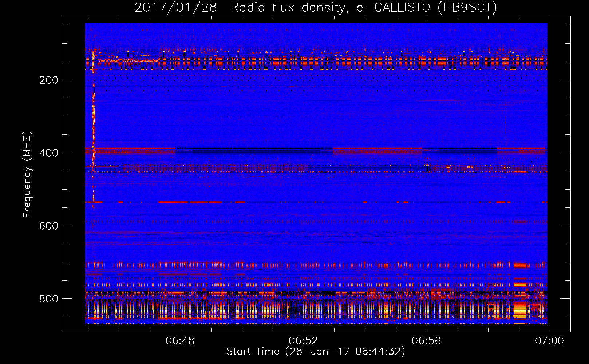Viewport: 589px width, 364px height.
Task: Click the 'Frequency (MHZ)' y-axis label
Action: 27,174
